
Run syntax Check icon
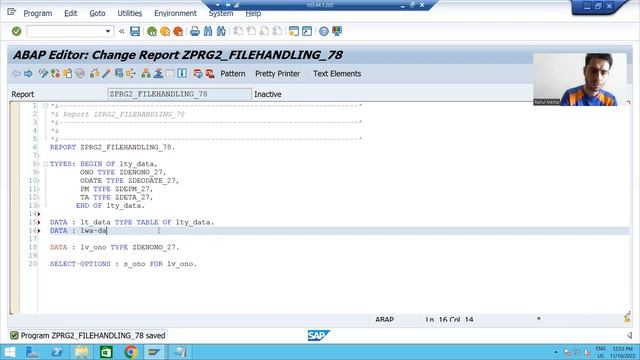(x=94, y=73)
